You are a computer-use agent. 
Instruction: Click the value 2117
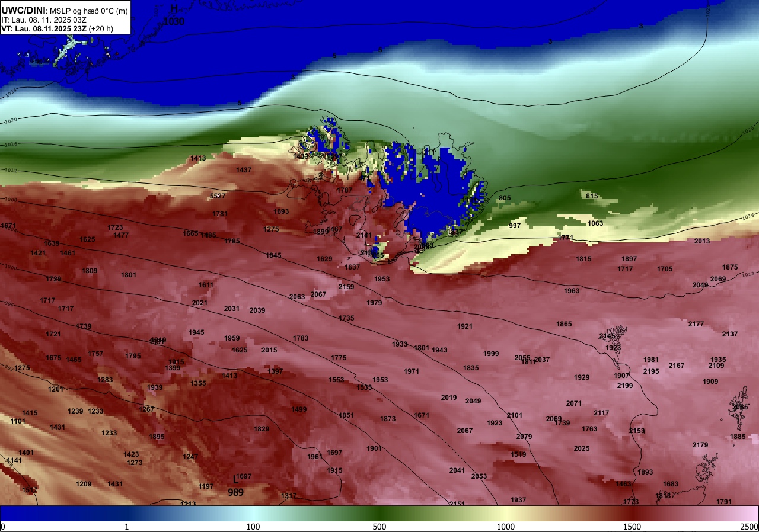pyautogui.click(x=601, y=413)
